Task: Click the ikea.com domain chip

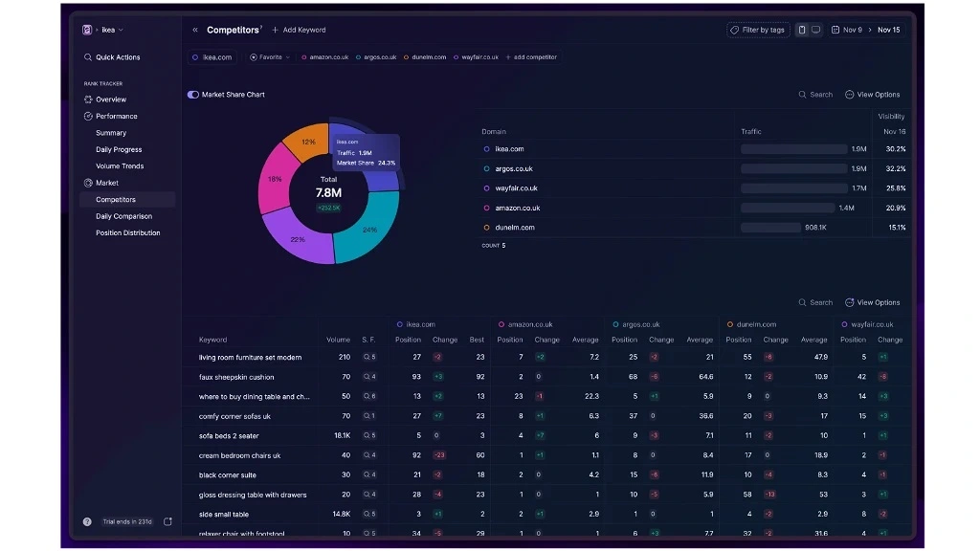Action: pyautogui.click(x=212, y=56)
